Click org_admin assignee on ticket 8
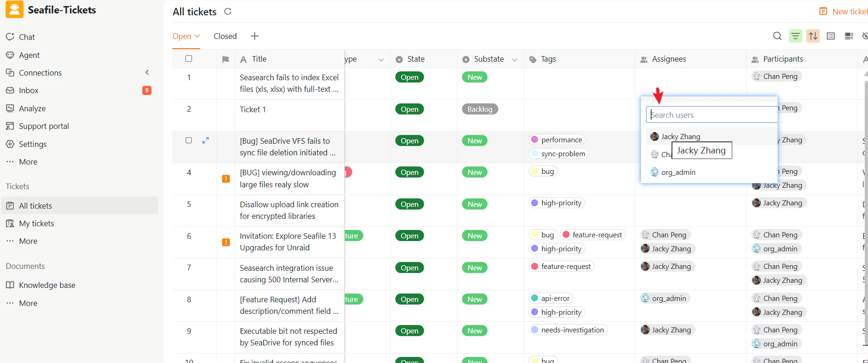Viewport: 868px width, 363px height. click(665, 298)
